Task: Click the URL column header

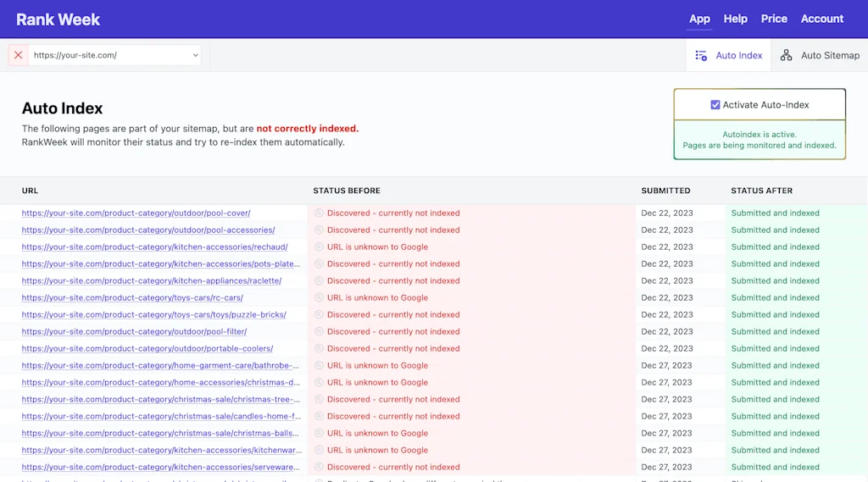Action: point(30,191)
